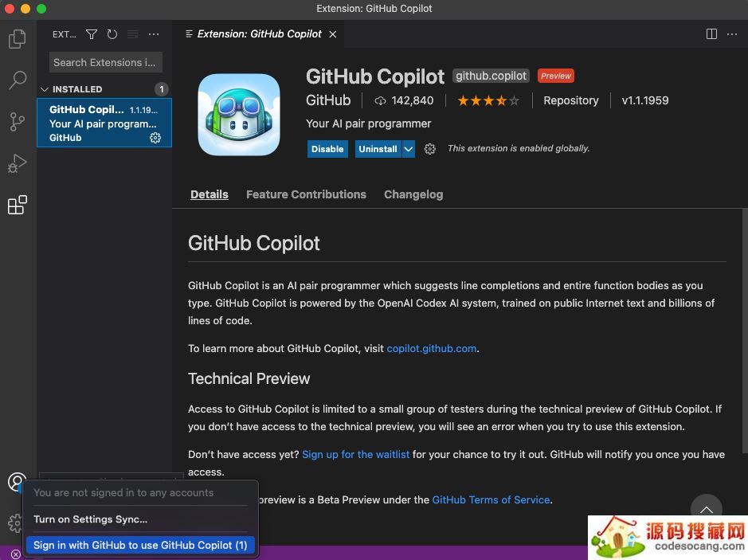Open the Uninstall dropdown arrow
Image resolution: width=748 pixels, height=560 pixels.
coord(409,149)
